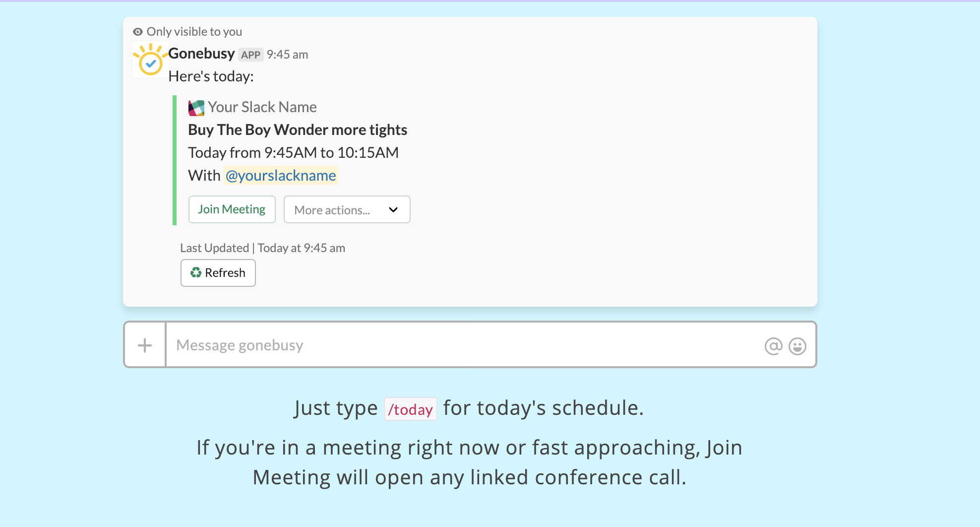
Task: Refresh today's schedule
Action: [x=218, y=272]
